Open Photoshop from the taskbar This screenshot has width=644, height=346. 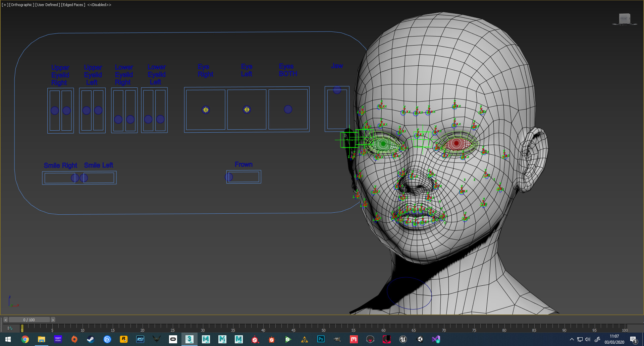(321, 339)
